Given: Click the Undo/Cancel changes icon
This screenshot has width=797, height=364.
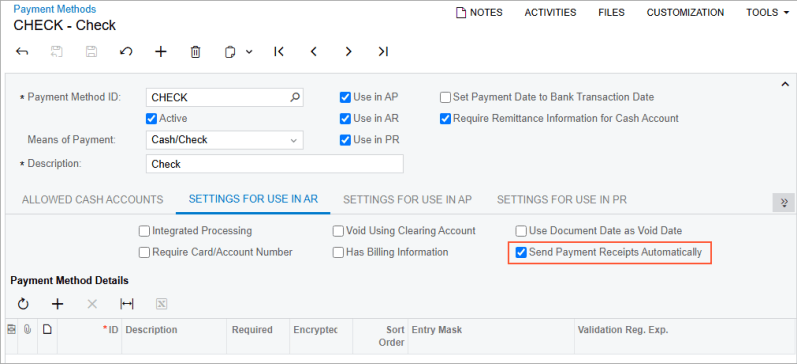Looking at the screenshot, I should [x=126, y=51].
